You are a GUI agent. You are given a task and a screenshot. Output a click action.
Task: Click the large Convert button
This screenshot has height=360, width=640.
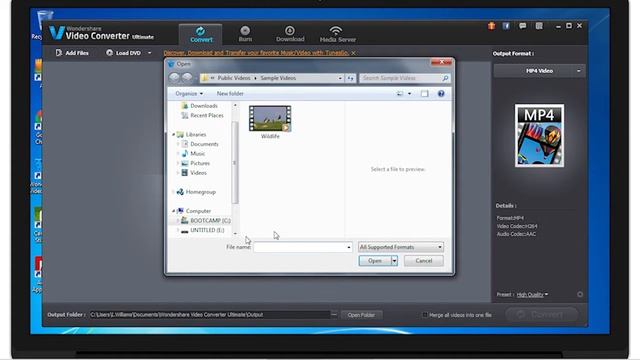[x=541, y=315]
